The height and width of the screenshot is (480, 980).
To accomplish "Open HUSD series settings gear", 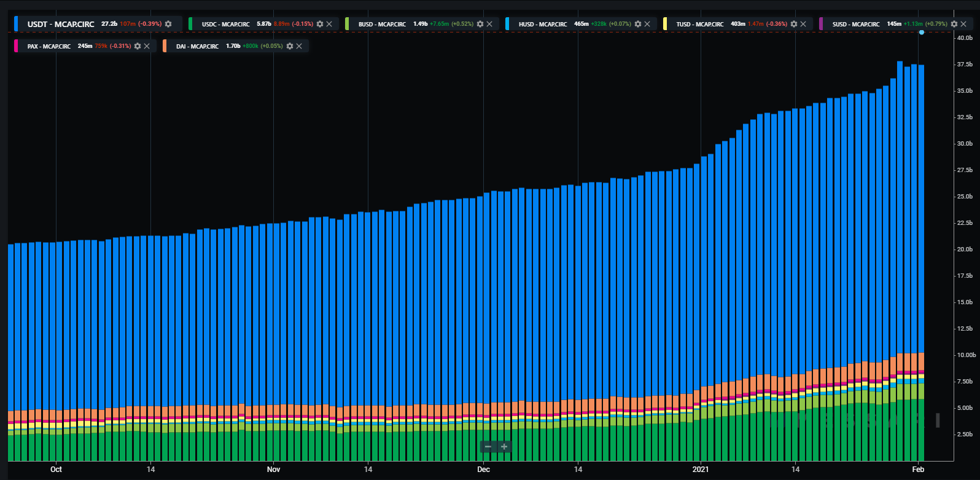I will click(638, 24).
